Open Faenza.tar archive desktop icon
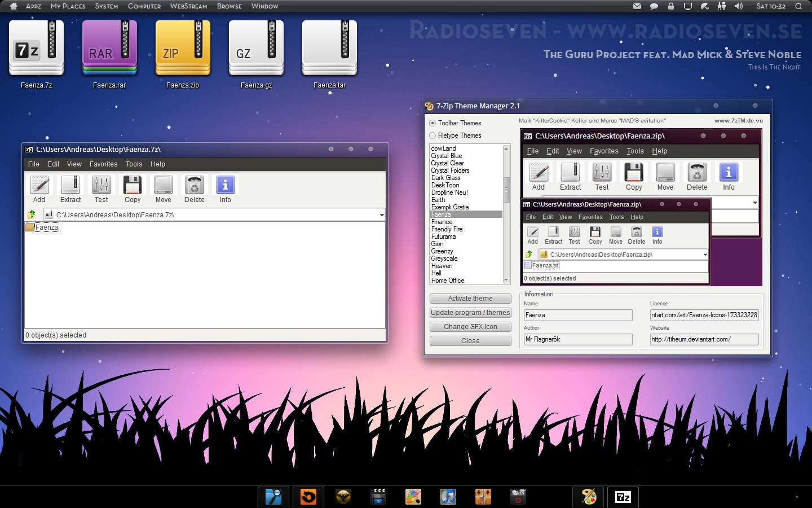This screenshot has height=508, width=812. point(329,49)
